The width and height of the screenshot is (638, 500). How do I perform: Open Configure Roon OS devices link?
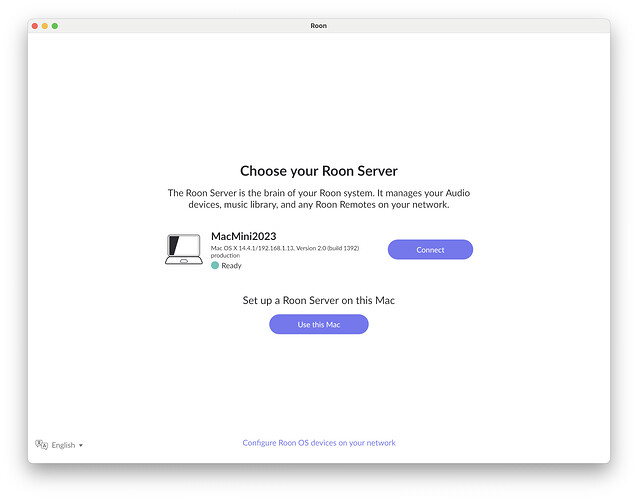point(319,443)
